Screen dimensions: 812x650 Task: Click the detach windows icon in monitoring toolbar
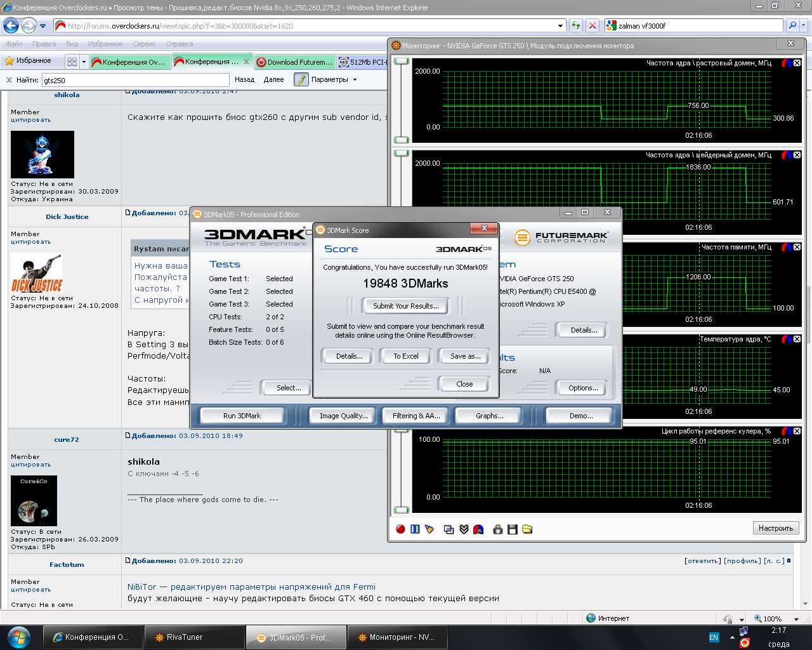(449, 529)
